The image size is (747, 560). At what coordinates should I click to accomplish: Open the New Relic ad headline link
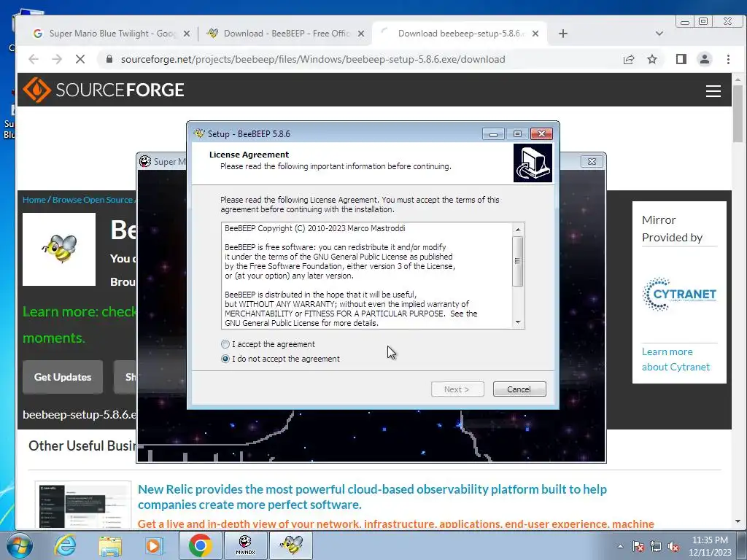pyautogui.click(x=372, y=497)
